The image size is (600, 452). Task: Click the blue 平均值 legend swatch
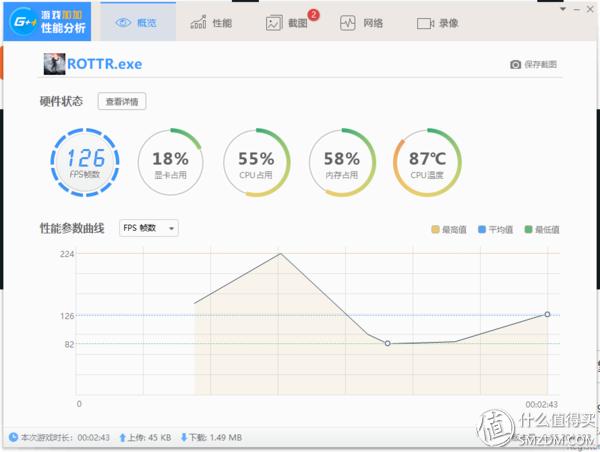click(482, 229)
